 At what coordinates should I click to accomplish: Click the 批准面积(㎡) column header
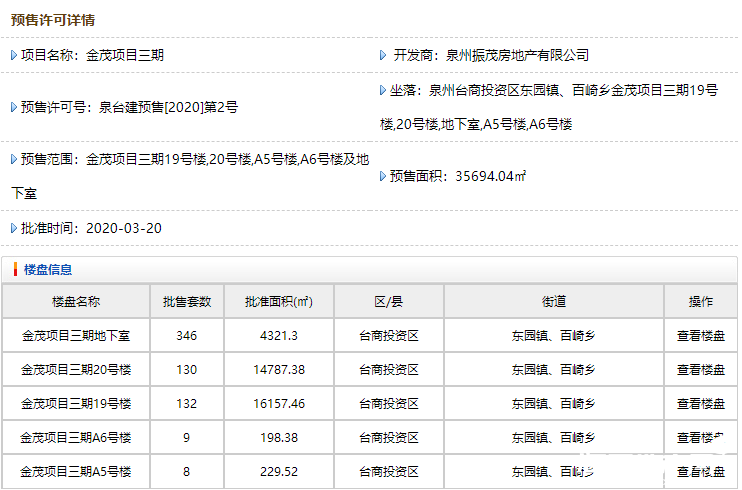pyautogui.click(x=279, y=302)
